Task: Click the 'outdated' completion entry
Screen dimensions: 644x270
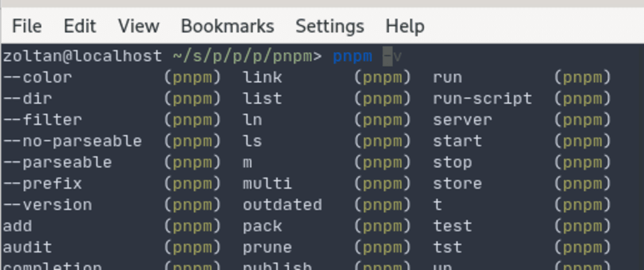Action: 283,205
